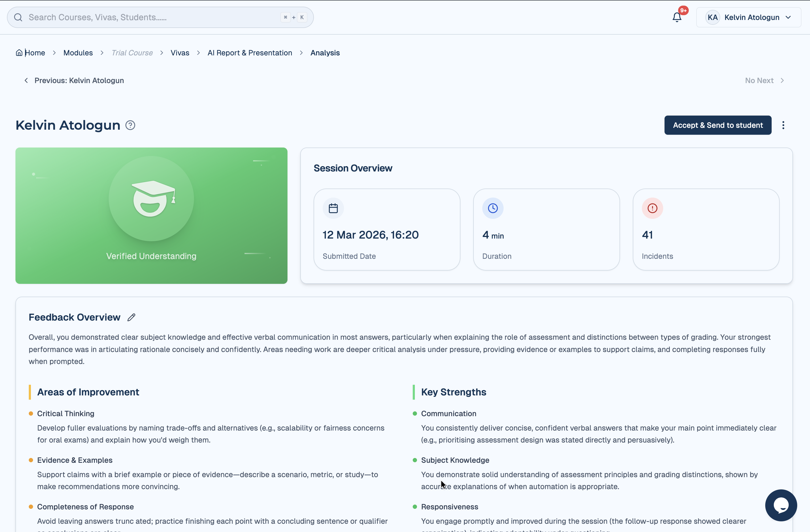Click the pencil icon to edit Feedback Overview
This screenshot has height=532, width=810.
click(131, 317)
